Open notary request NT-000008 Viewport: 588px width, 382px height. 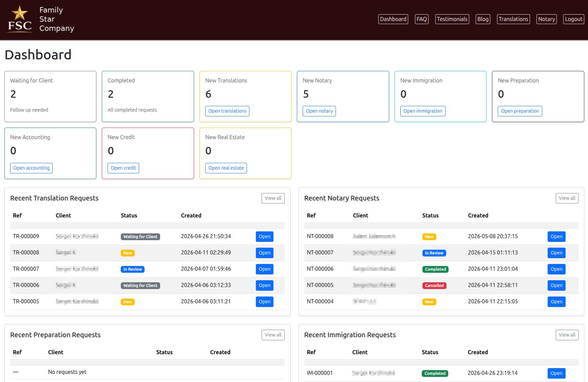[556, 236]
